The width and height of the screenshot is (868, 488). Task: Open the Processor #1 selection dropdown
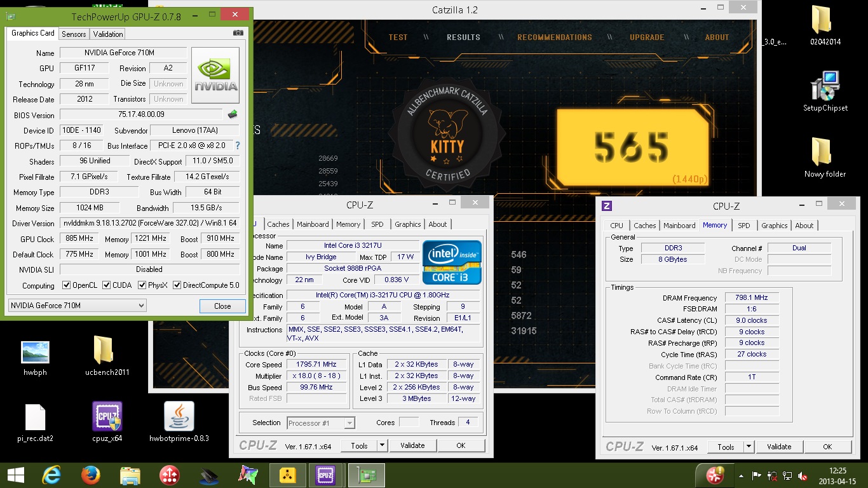(x=321, y=423)
